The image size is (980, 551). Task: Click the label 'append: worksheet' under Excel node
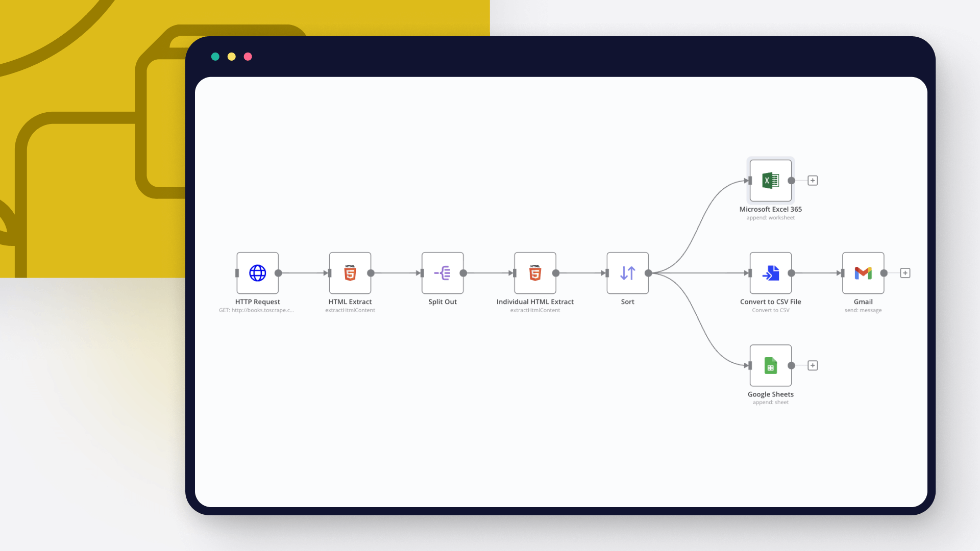pos(770,217)
